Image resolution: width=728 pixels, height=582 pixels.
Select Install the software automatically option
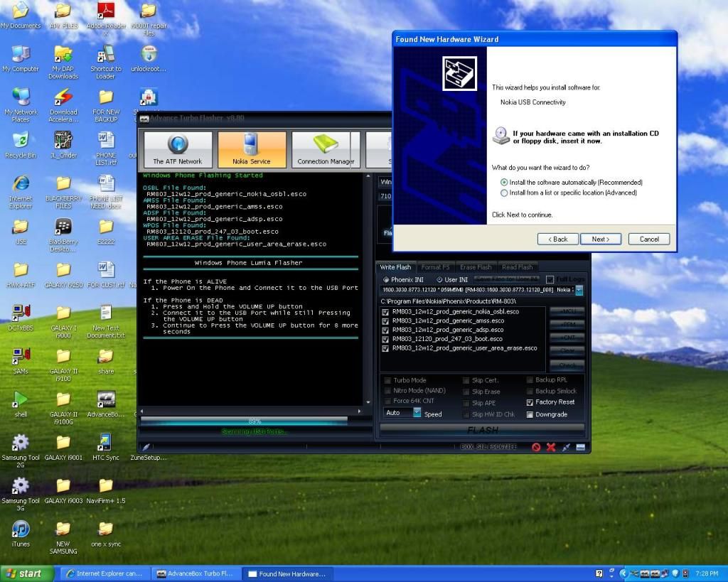pos(504,183)
